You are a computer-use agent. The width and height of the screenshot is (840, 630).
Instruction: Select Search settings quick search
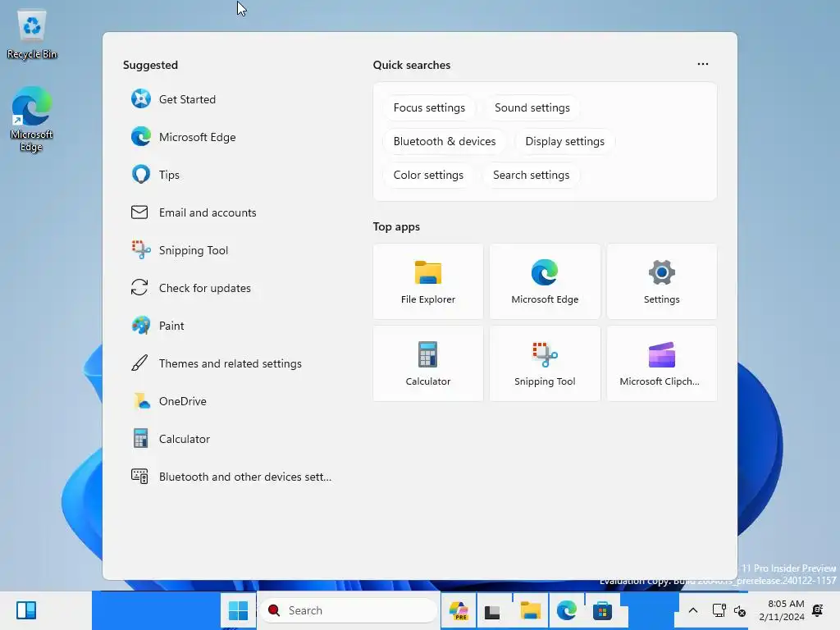click(531, 176)
